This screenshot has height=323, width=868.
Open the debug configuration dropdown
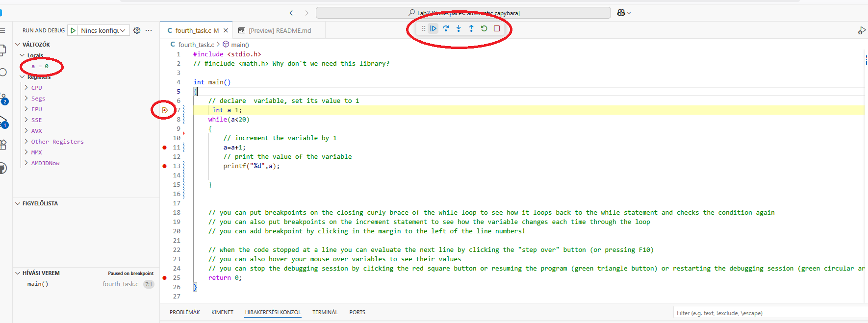click(x=103, y=30)
